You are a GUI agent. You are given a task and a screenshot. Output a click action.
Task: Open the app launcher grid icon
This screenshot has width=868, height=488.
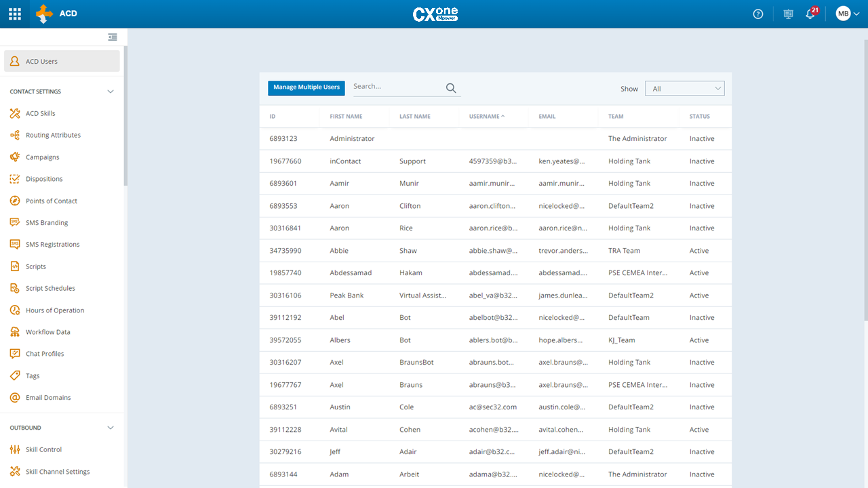14,14
